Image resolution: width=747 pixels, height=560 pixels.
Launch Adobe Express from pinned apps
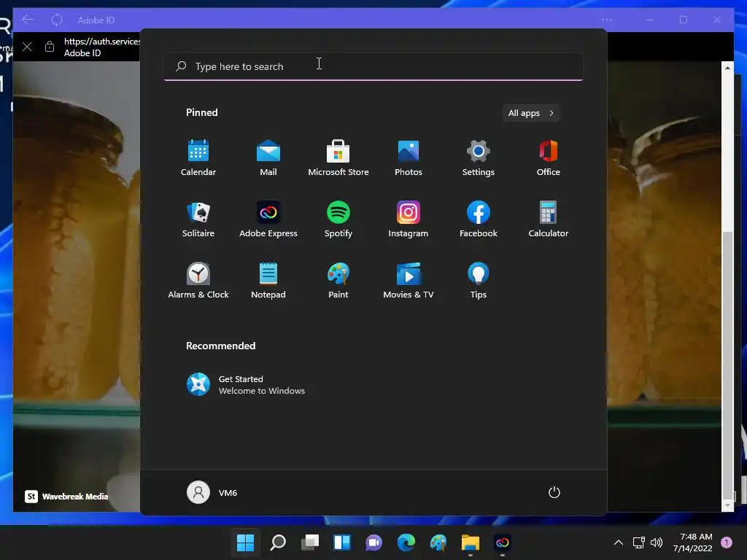(268, 219)
